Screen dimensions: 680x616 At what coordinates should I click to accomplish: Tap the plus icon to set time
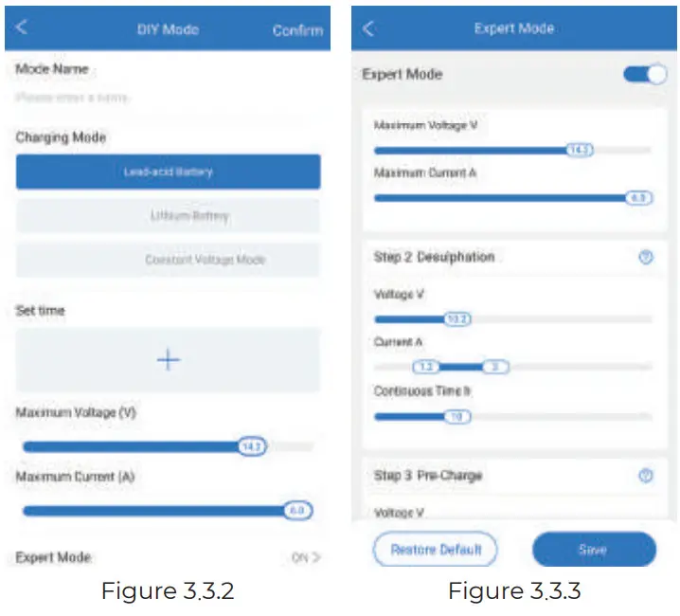(x=168, y=360)
